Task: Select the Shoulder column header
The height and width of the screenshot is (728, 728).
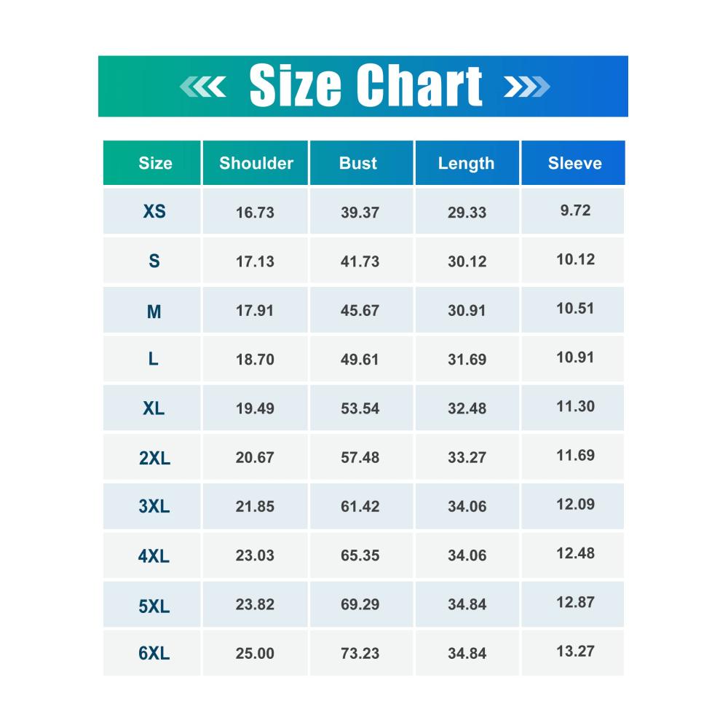Action: pos(256,163)
